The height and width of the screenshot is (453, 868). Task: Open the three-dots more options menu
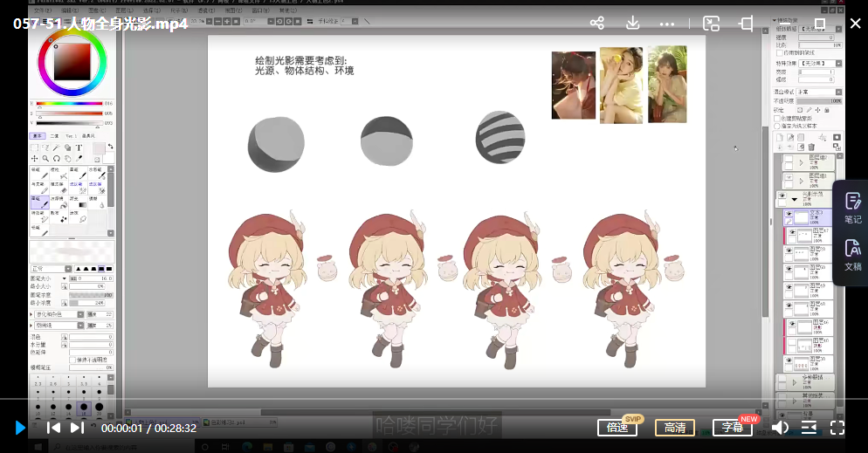point(667,24)
